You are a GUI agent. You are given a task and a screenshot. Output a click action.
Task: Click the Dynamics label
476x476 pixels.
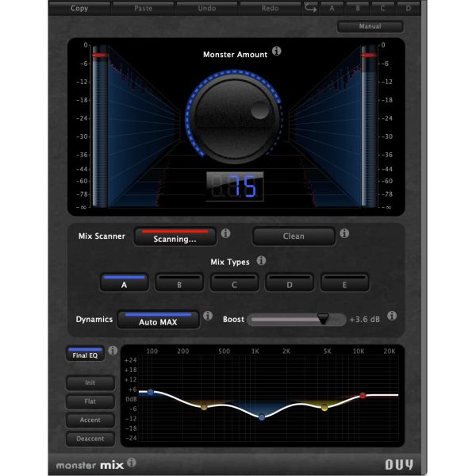pos(94,320)
